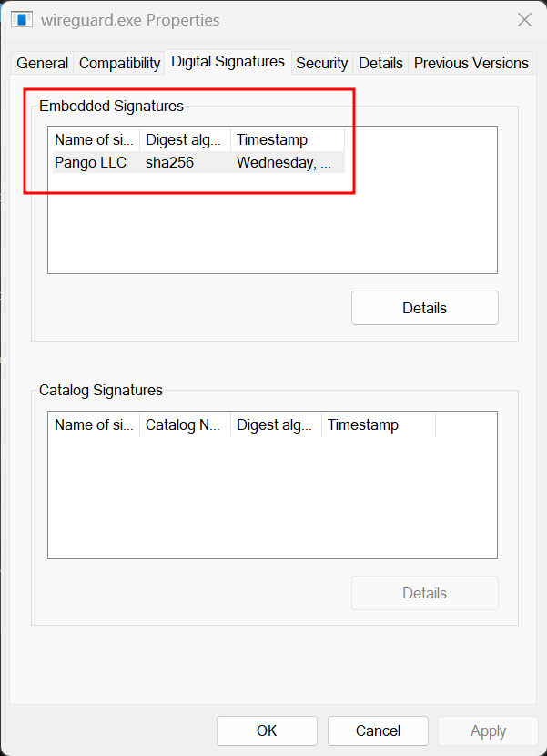
Task: Select the Digital Signatures tab
Action: (228, 62)
